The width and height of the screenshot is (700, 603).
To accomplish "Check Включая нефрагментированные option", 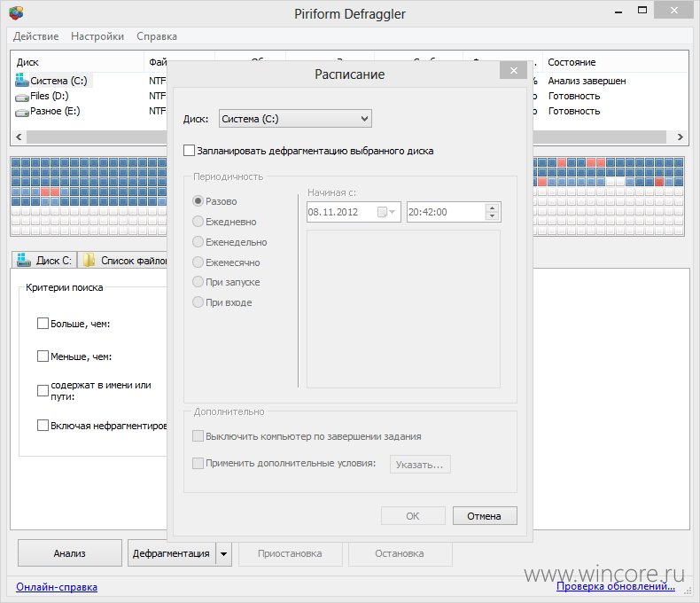I will pos(43,426).
